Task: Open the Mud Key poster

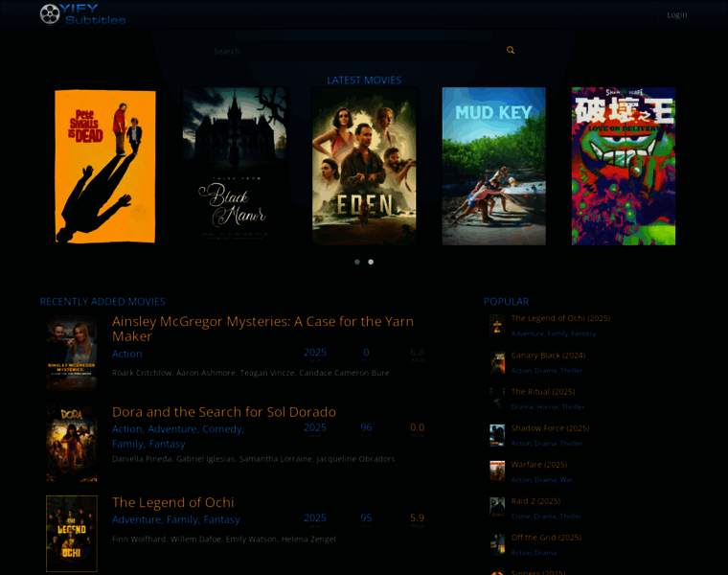Action: (494, 167)
